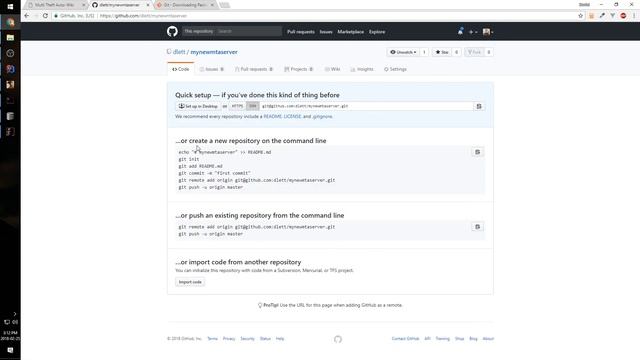
Task: View the stargazers count next to Star
Action: click(456, 52)
